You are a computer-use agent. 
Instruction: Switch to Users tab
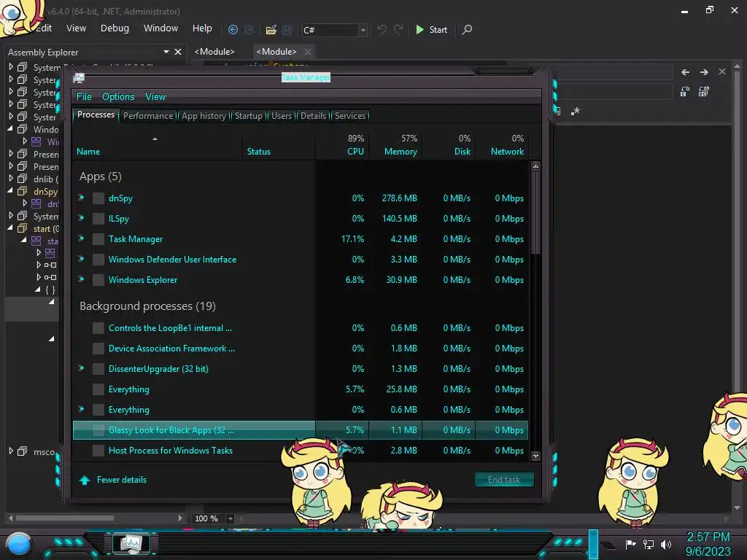282,116
